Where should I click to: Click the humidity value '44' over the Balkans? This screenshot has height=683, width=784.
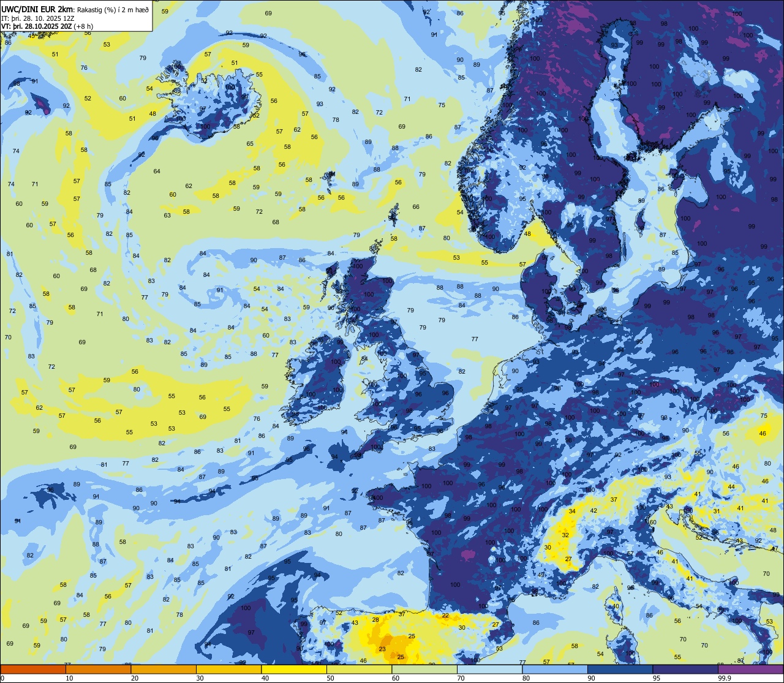731,487
